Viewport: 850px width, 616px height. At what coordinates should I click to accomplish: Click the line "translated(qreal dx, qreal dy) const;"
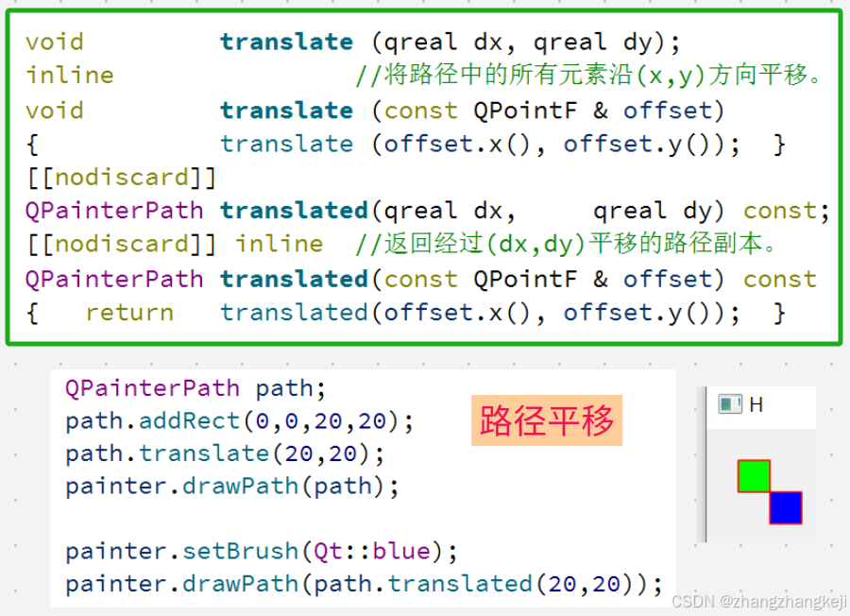coord(525,211)
